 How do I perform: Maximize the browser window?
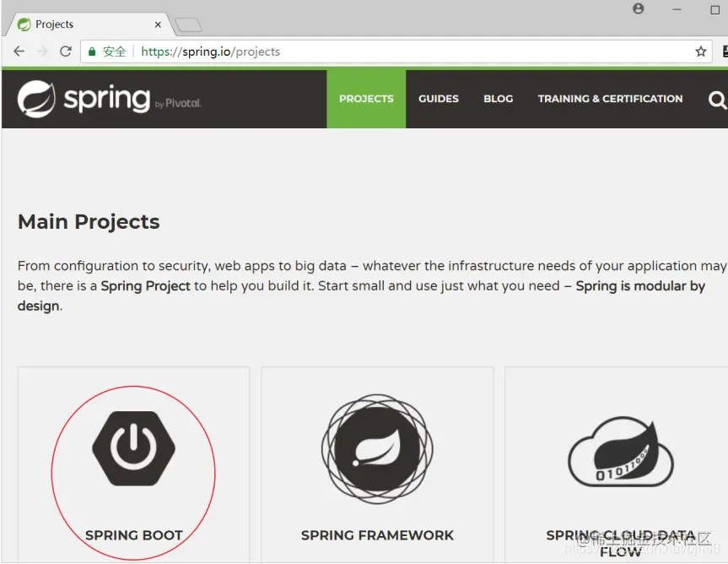(x=715, y=10)
